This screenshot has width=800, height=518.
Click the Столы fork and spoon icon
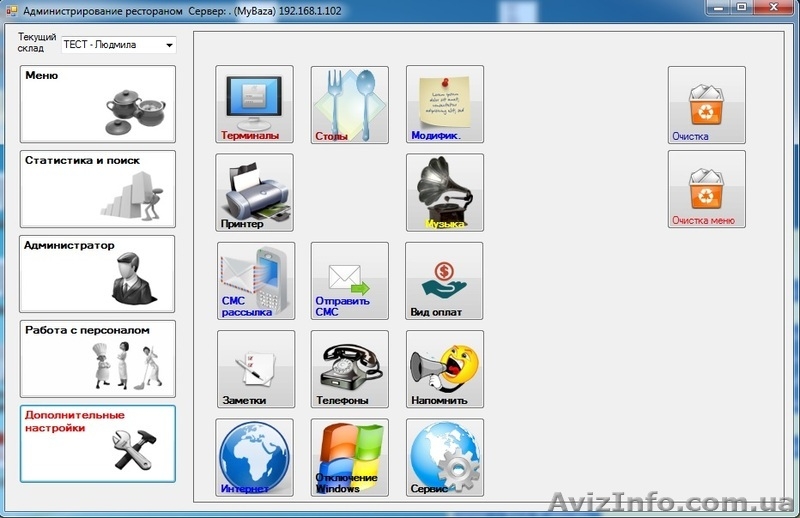pyautogui.click(x=349, y=104)
